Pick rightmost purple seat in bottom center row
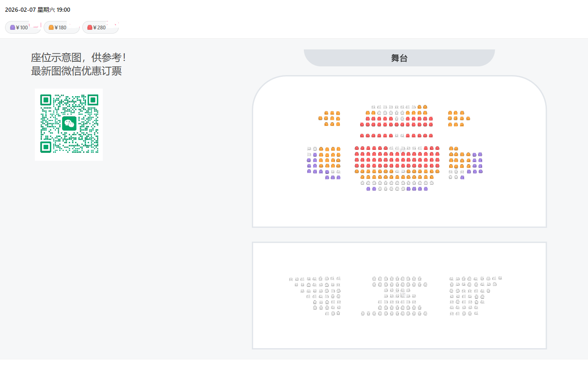 tap(426, 189)
